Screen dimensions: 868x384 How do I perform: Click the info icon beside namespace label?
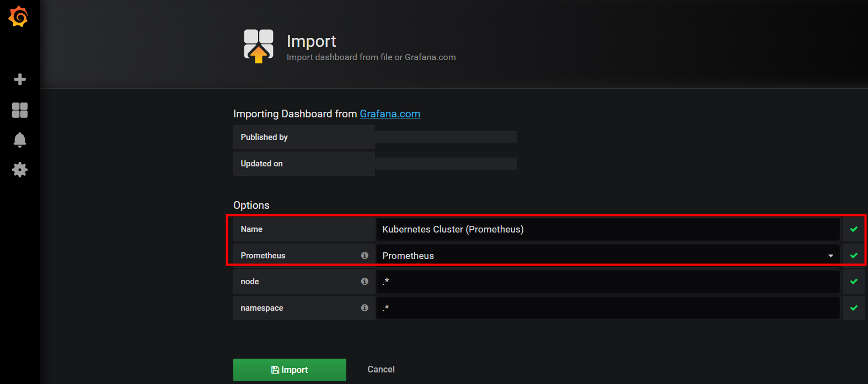365,307
